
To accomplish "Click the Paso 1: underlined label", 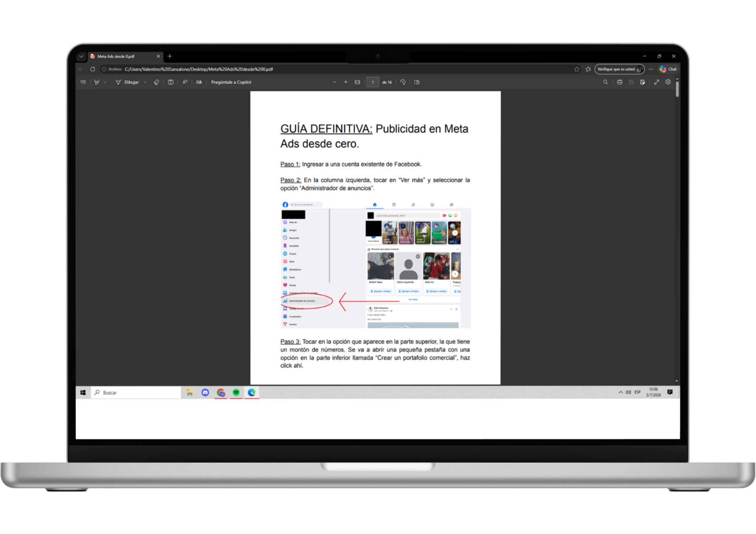I will pos(290,164).
